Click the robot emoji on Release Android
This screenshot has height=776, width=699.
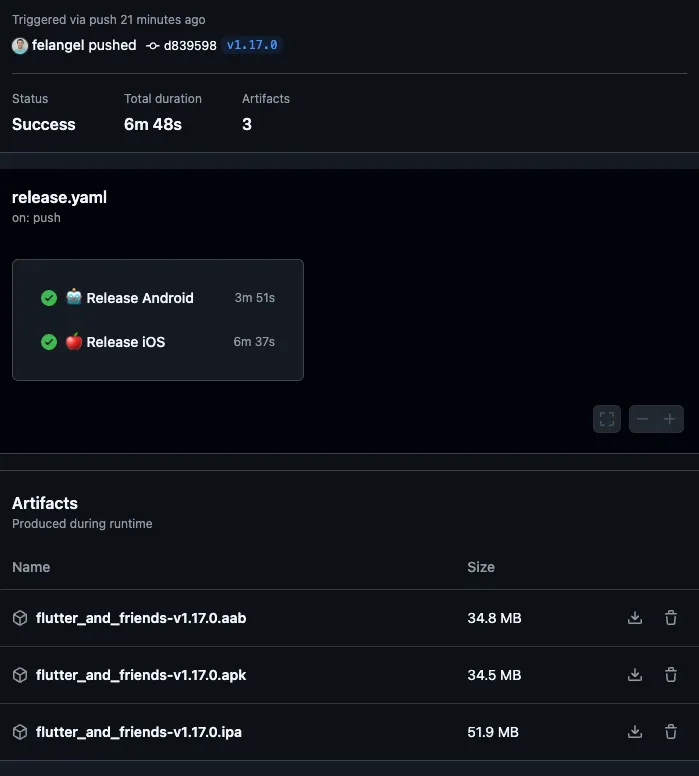click(74, 296)
